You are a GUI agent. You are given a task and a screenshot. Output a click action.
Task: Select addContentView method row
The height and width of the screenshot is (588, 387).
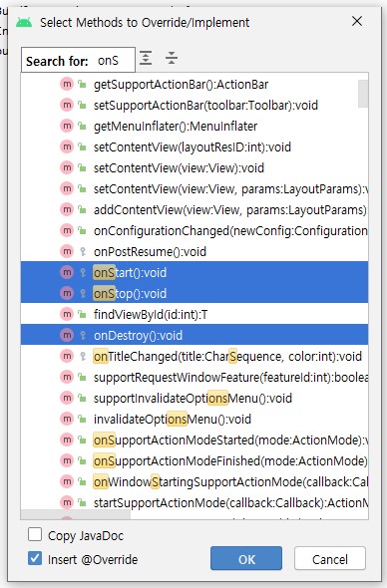click(194, 209)
